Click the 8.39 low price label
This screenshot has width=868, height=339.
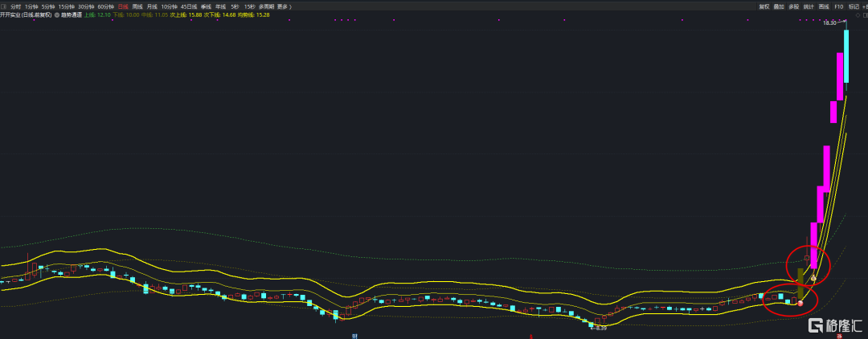tap(600, 328)
